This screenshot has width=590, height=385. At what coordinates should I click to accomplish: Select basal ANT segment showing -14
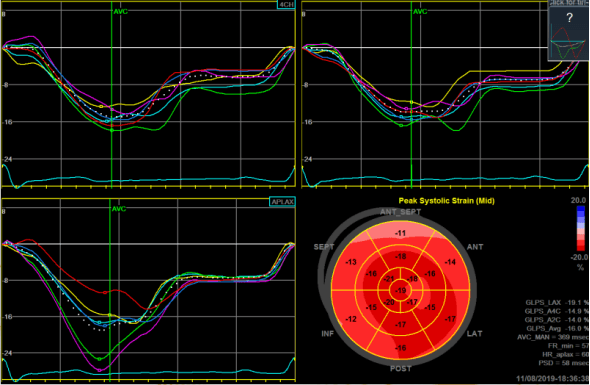point(450,262)
